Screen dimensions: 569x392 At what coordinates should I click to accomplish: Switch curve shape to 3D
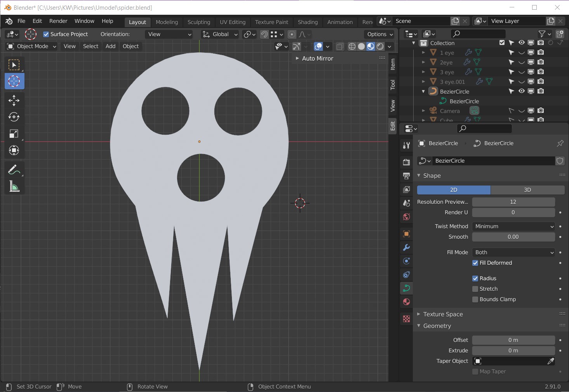527,190
